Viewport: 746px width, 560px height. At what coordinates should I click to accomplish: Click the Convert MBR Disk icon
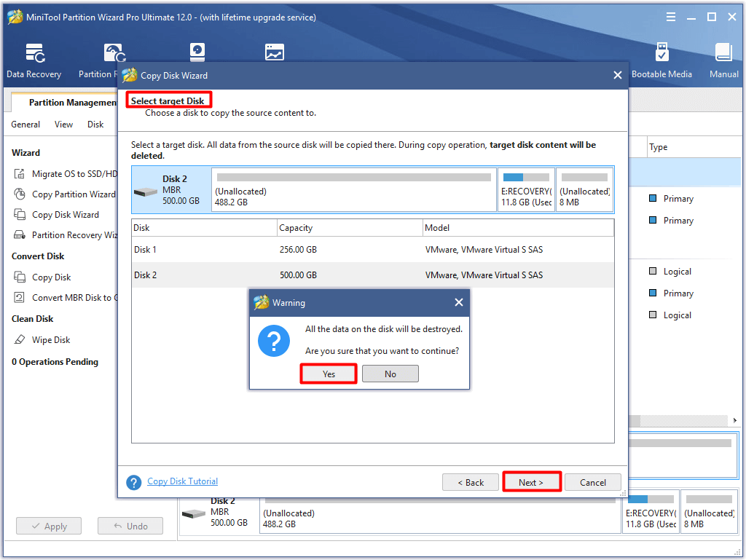coord(20,298)
